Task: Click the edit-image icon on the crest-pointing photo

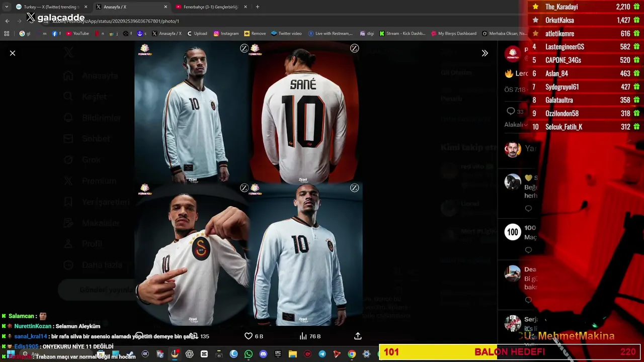Action: (244, 188)
